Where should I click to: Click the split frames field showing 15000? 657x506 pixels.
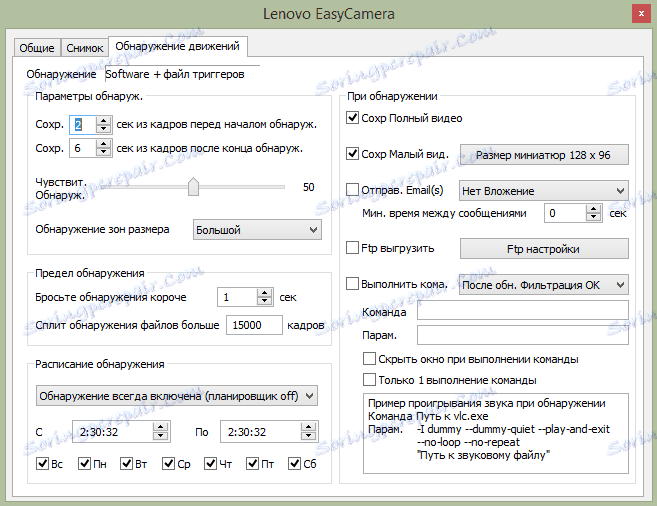pos(254,325)
